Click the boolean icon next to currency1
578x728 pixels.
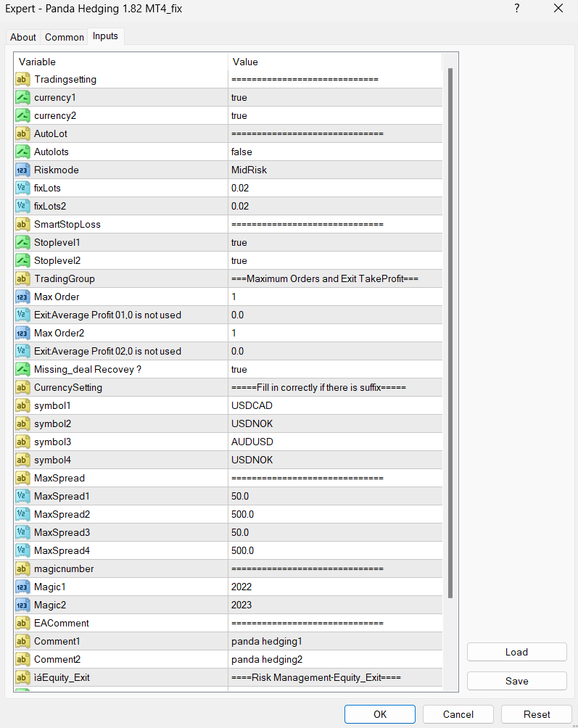click(22, 97)
